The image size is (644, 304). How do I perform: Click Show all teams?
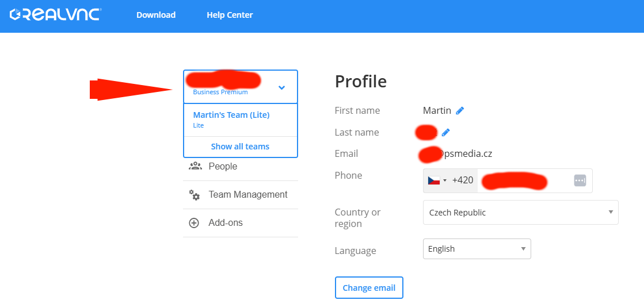click(x=240, y=147)
